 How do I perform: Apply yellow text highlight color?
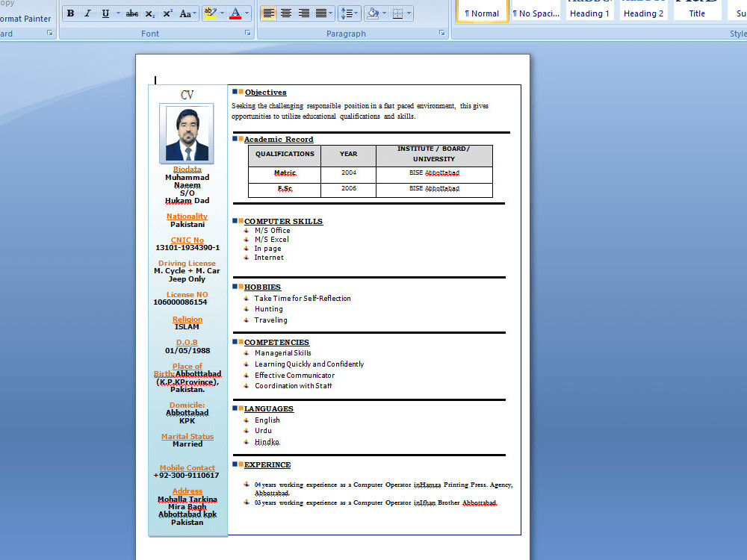[210, 13]
